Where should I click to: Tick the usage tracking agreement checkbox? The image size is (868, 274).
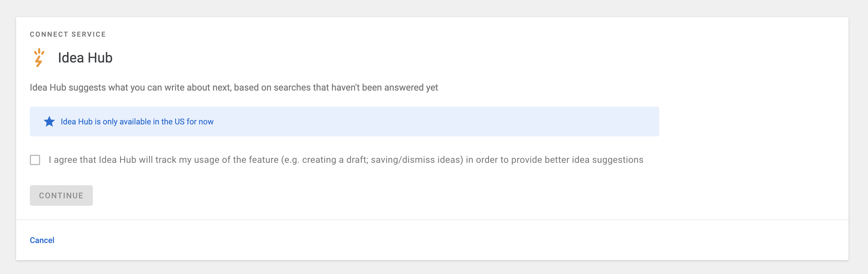click(35, 160)
